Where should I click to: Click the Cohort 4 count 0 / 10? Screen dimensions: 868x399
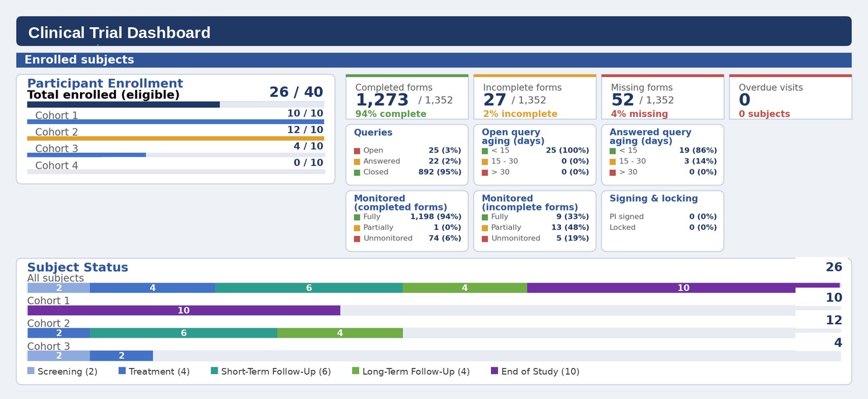pyautogui.click(x=308, y=163)
